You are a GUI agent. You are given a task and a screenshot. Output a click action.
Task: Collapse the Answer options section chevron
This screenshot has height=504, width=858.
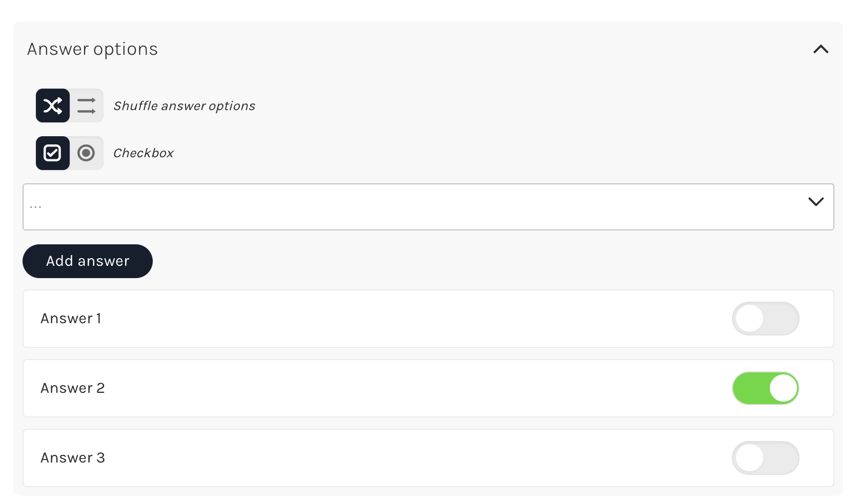(821, 49)
